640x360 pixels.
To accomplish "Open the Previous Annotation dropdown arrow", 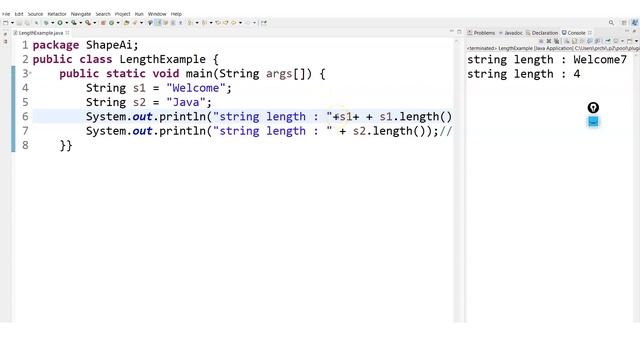I will (x=211, y=23).
